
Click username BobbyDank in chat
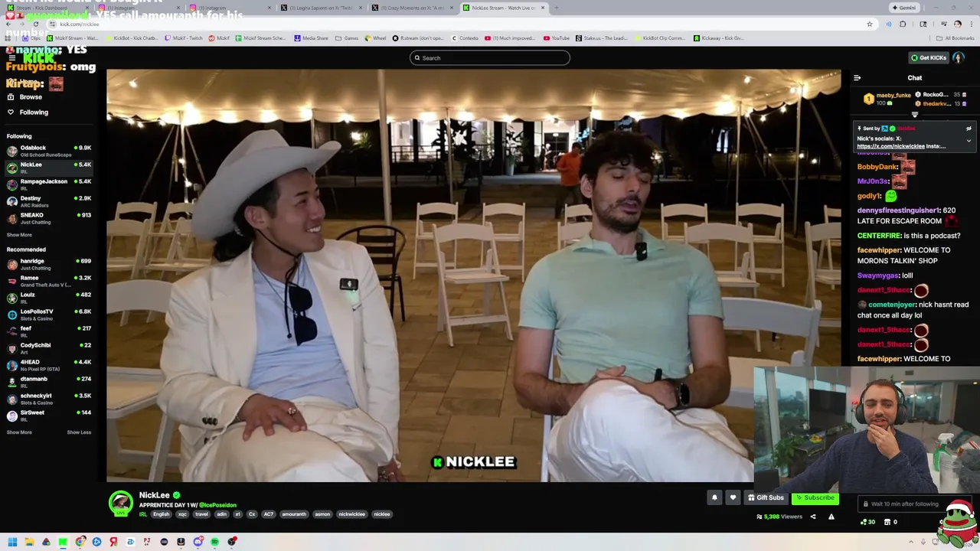point(877,167)
